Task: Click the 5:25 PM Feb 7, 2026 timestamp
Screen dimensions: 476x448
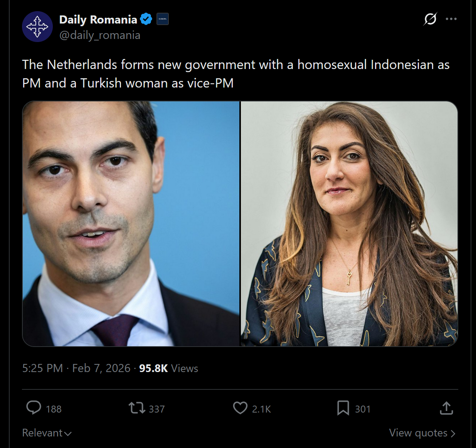Action: 76,368
